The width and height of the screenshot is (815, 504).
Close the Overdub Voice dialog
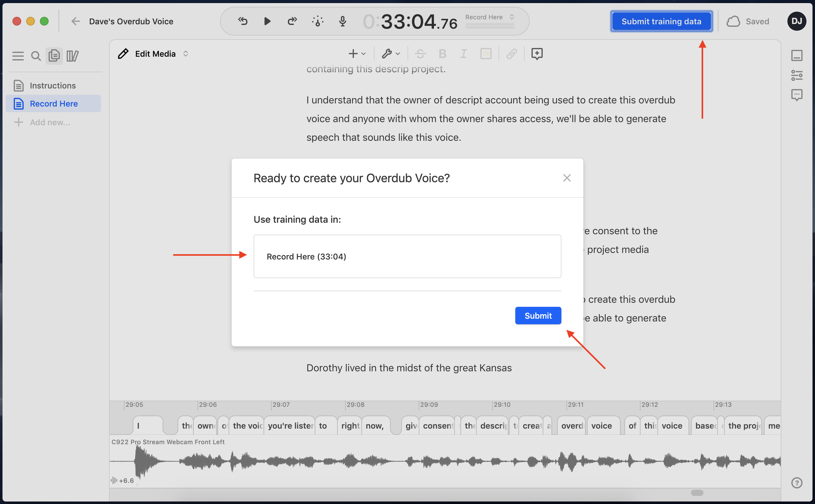[x=567, y=178]
